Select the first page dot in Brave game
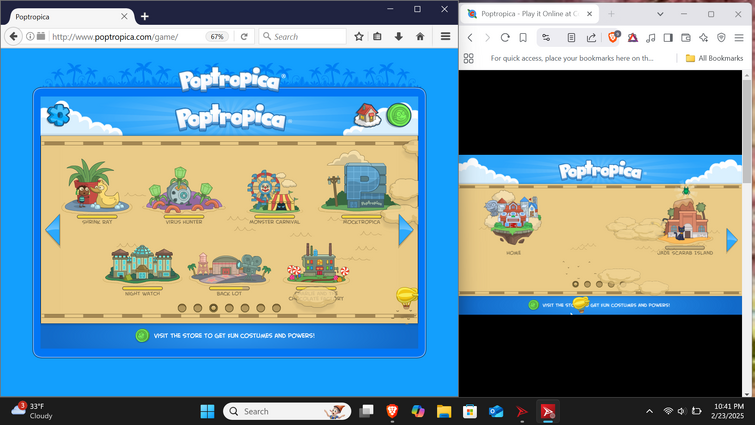Image resolution: width=755 pixels, height=425 pixels. tap(575, 284)
